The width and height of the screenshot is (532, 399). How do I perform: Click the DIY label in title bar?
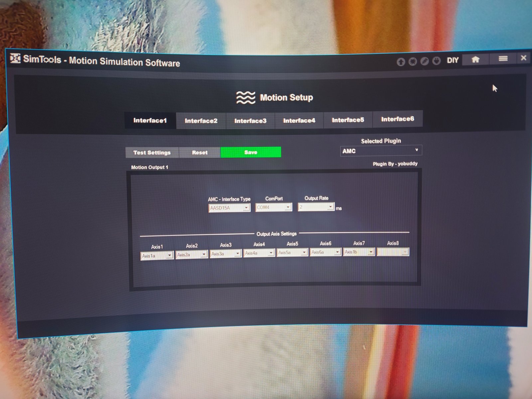click(x=453, y=60)
